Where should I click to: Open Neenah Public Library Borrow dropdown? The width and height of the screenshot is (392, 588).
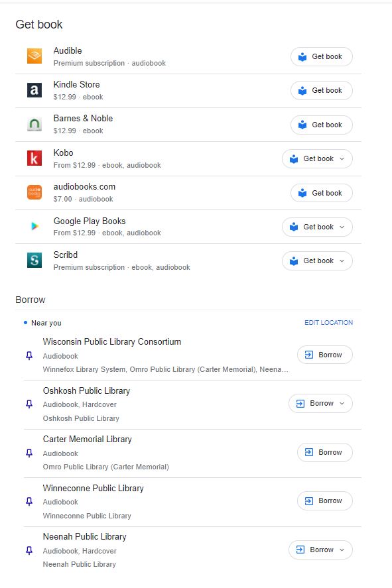(x=342, y=550)
